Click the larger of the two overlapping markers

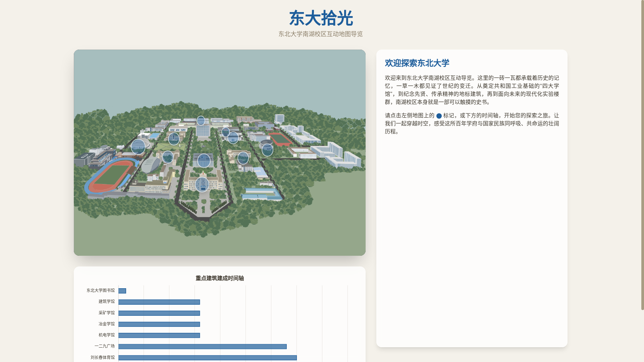pos(233,138)
